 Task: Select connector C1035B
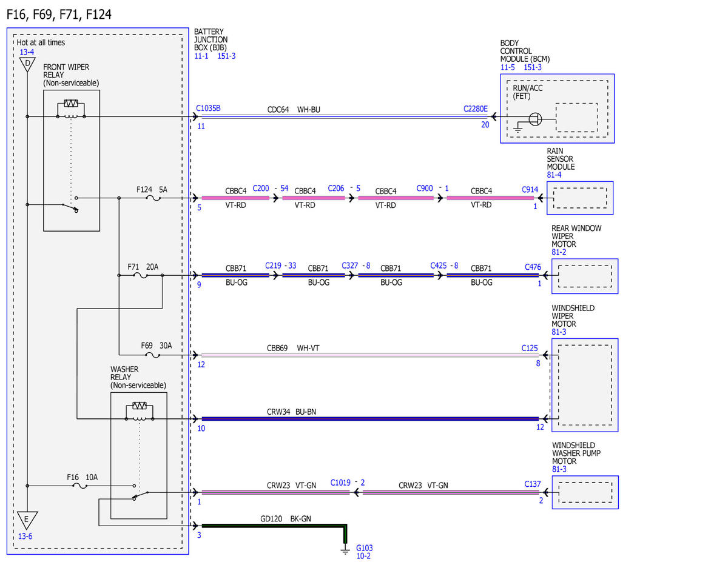pyautogui.click(x=208, y=109)
